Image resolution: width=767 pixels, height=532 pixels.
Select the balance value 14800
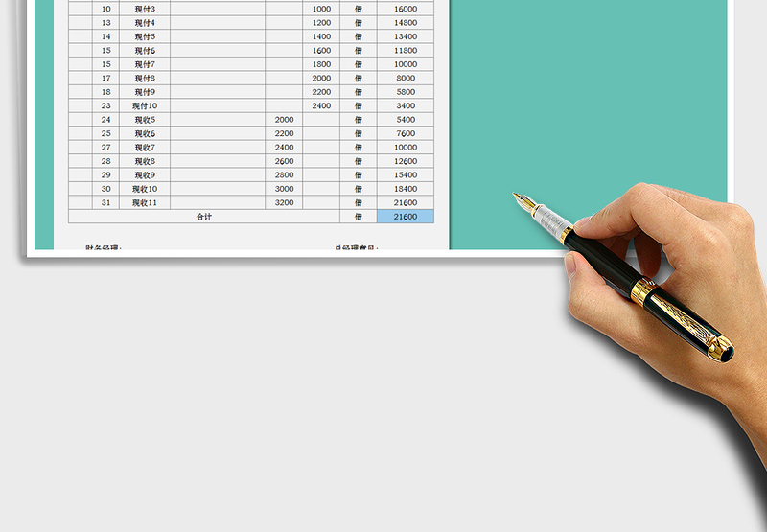406,22
